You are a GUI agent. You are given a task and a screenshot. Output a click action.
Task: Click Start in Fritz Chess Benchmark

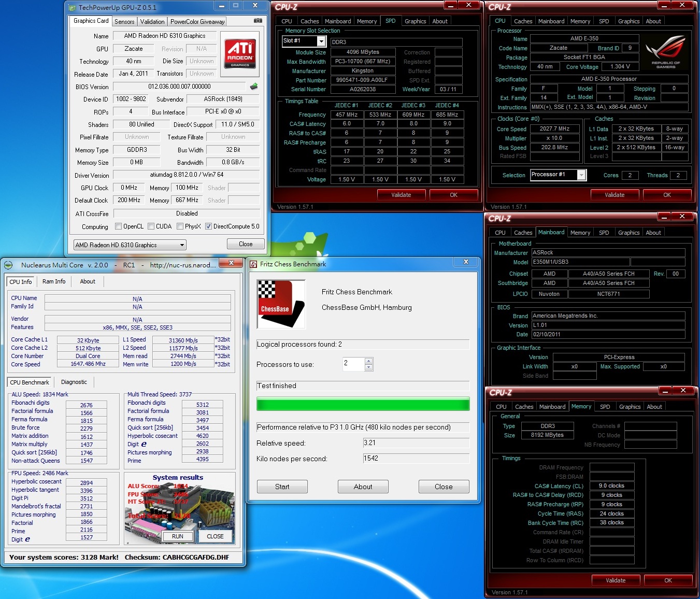pos(282,487)
